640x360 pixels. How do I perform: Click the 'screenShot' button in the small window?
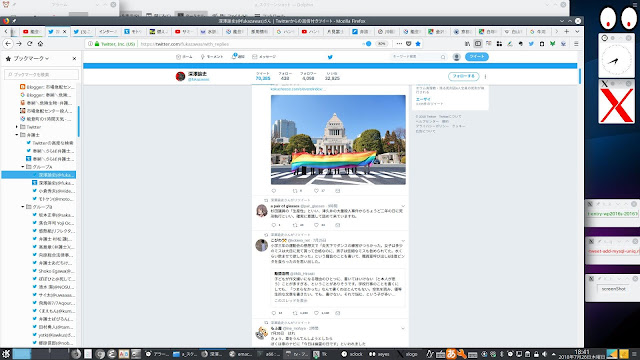614,289
